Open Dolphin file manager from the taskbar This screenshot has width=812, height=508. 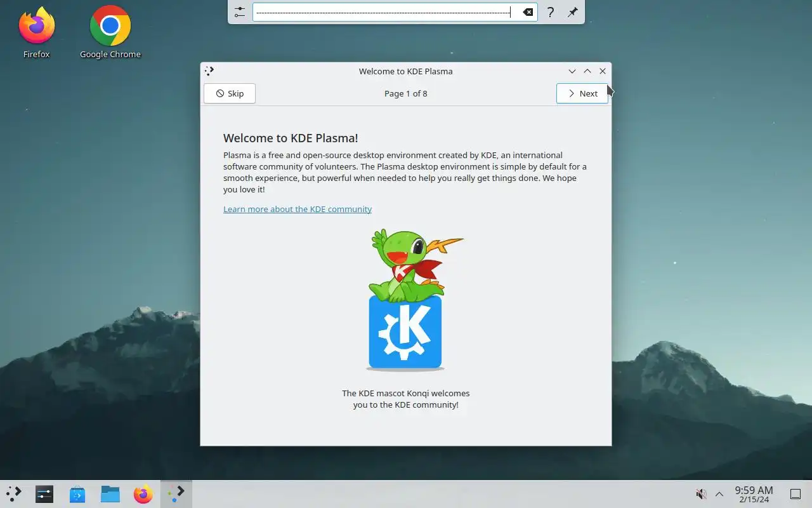(110, 494)
